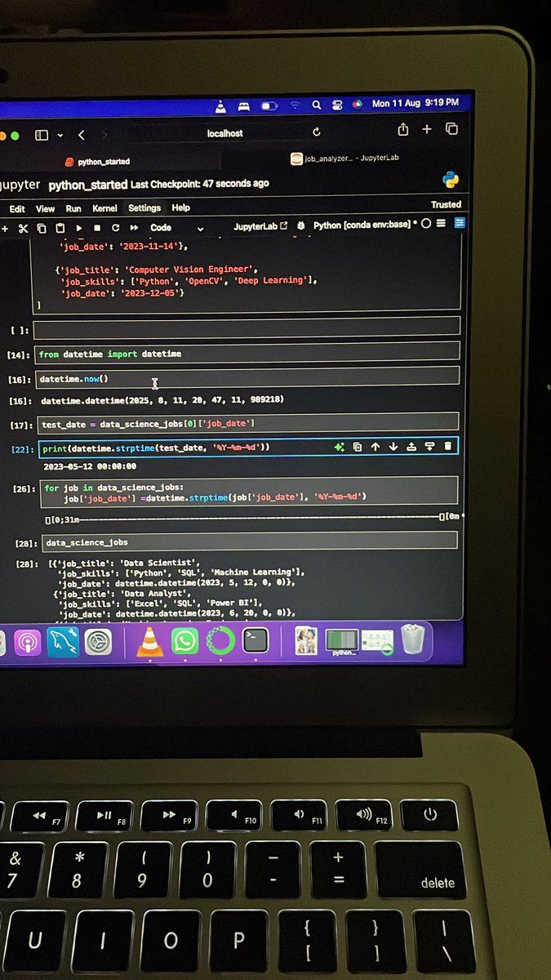This screenshot has width=551, height=980.
Task: Open the Edit menu
Action: (17, 209)
